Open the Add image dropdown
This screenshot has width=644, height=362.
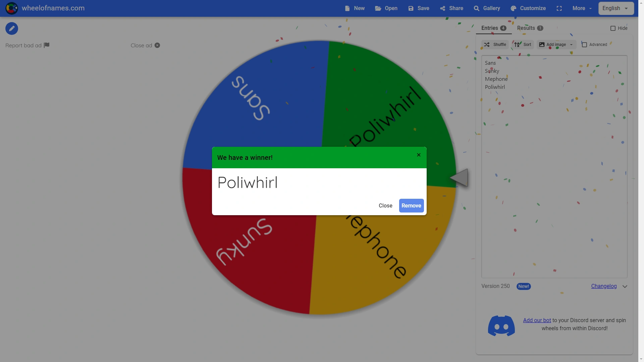pos(571,45)
